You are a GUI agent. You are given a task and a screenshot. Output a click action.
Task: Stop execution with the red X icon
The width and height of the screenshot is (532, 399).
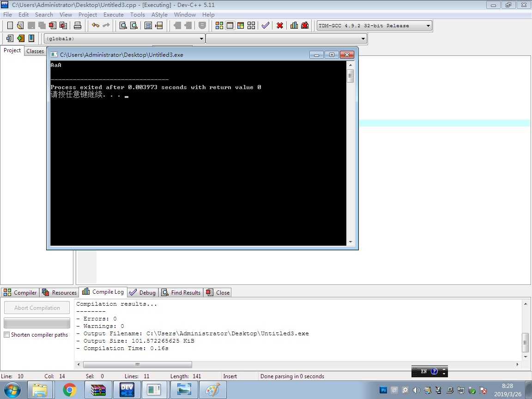click(x=280, y=25)
